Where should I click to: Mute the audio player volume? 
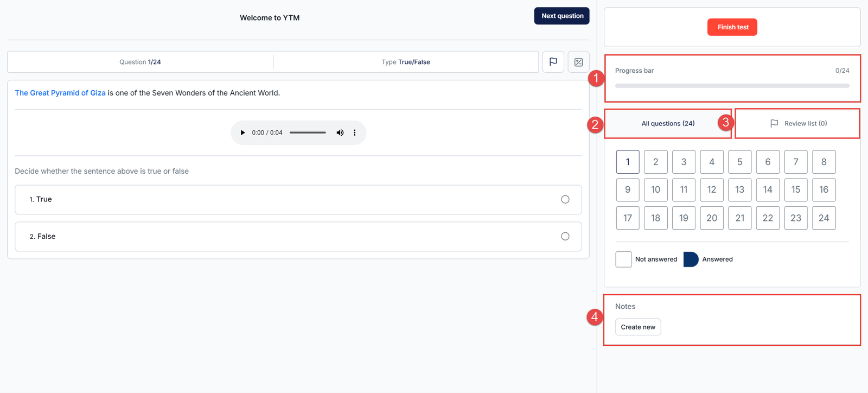pos(340,132)
